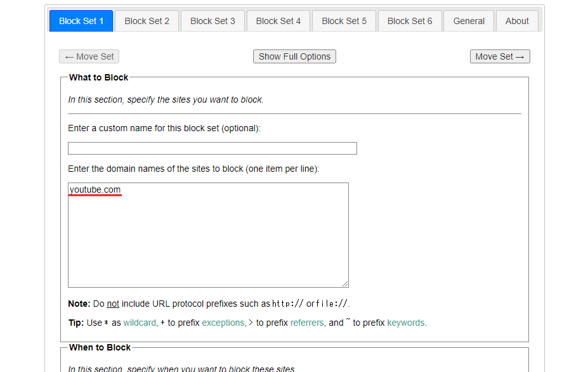Focus the custom block set name field

[x=212, y=148]
